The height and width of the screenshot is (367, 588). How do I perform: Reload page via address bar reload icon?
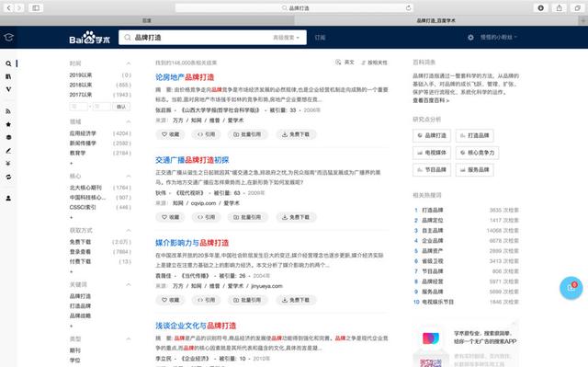coord(408,8)
